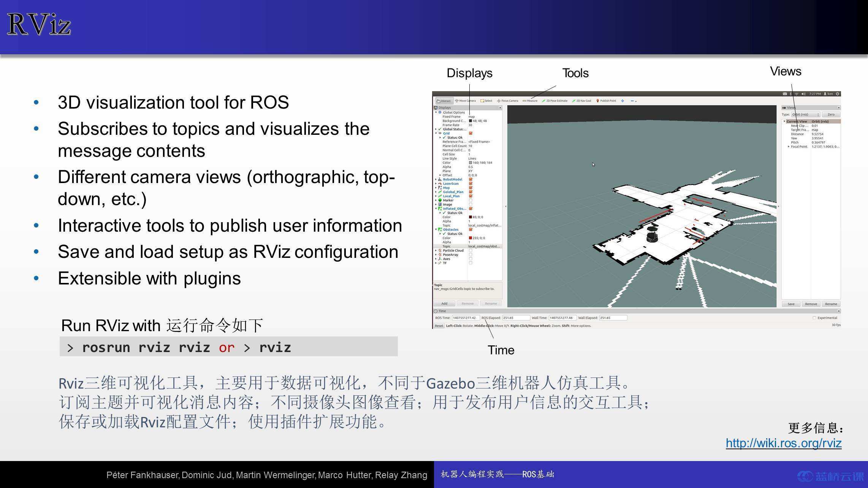This screenshot has height=488, width=868.
Task: Open the Ubuntu mail indicator icon
Action: click(785, 94)
